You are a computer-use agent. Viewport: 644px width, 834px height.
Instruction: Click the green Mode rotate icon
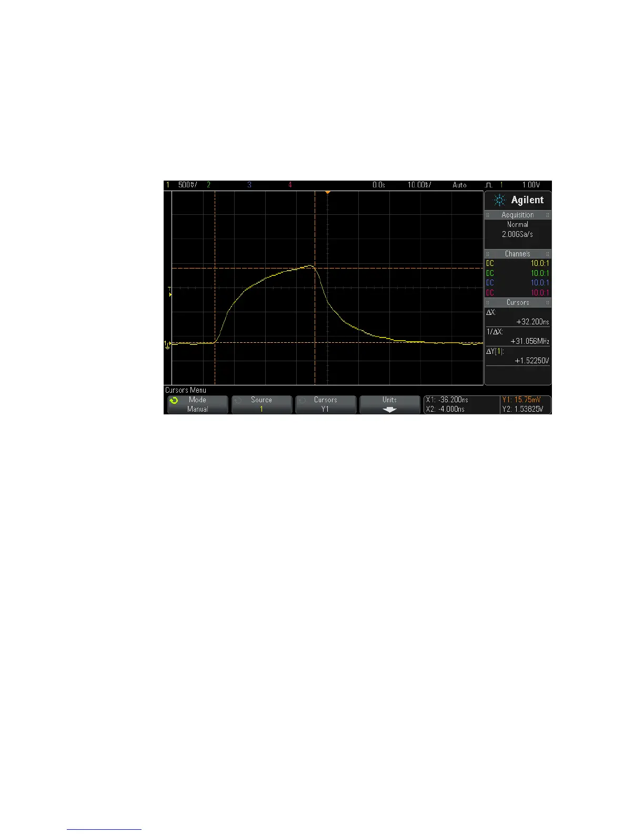click(x=174, y=400)
